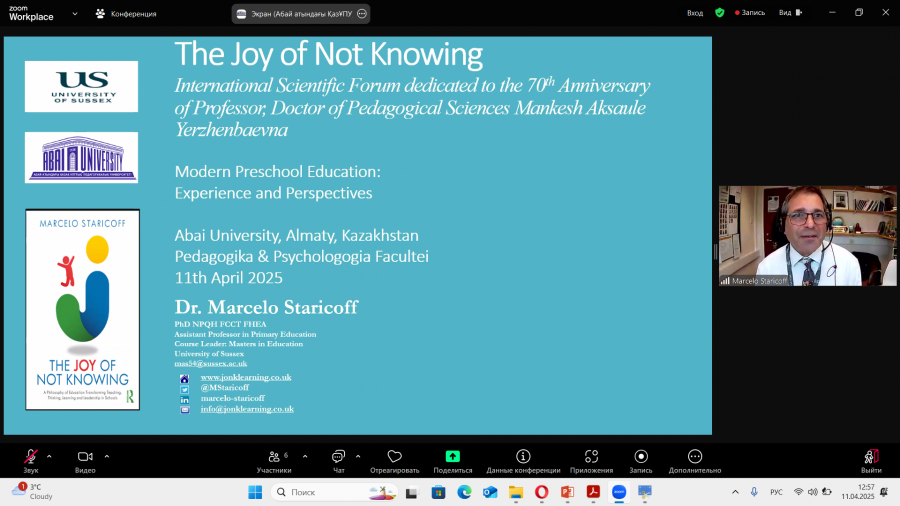Open Zoom Workplace dropdown chevron
Viewport: 900px width, 506px height.
[75, 14]
